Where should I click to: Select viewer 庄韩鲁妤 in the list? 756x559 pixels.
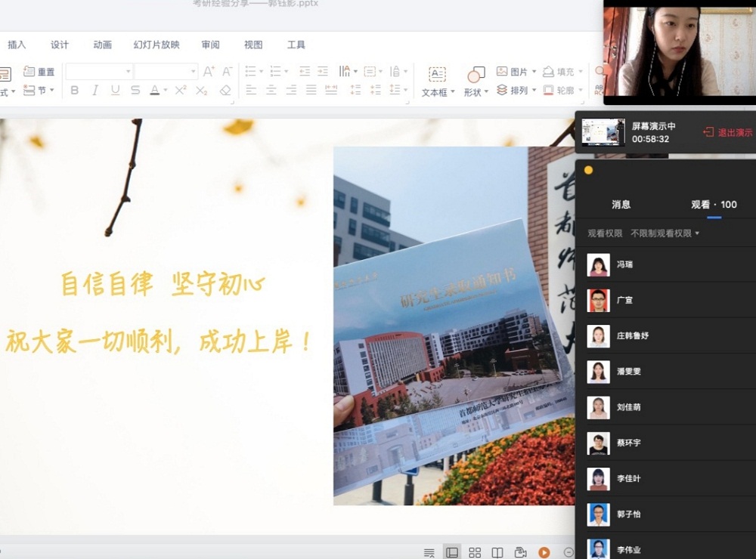pyautogui.click(x=632, y=335)
